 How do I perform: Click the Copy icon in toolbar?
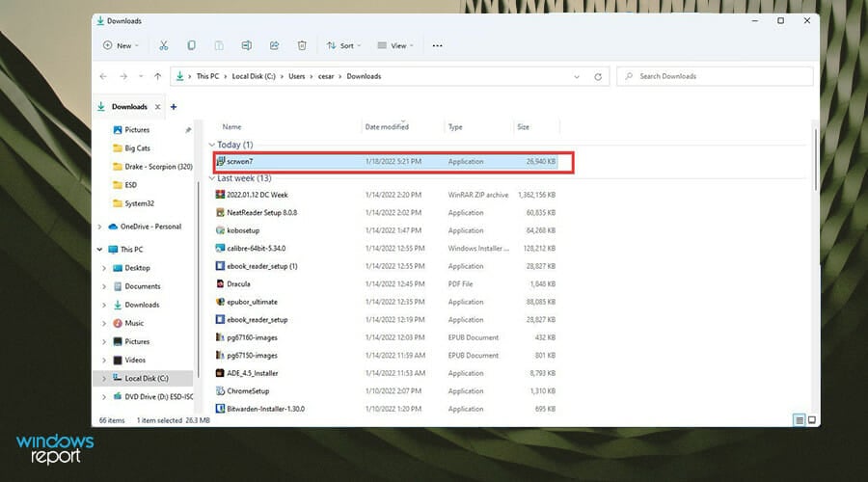click(x=192, y=45)
